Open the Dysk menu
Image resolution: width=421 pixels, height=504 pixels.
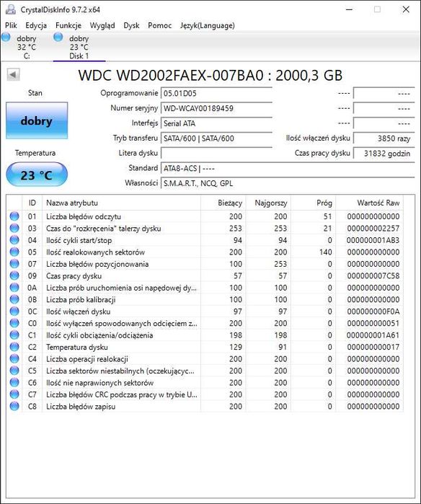click(131, 25)
